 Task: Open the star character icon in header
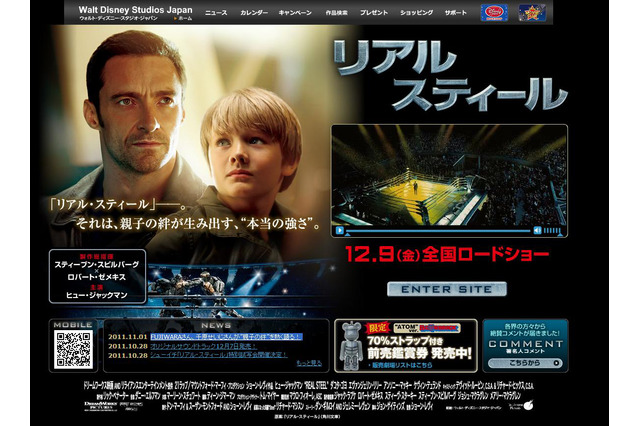click(x=532, y=13)
